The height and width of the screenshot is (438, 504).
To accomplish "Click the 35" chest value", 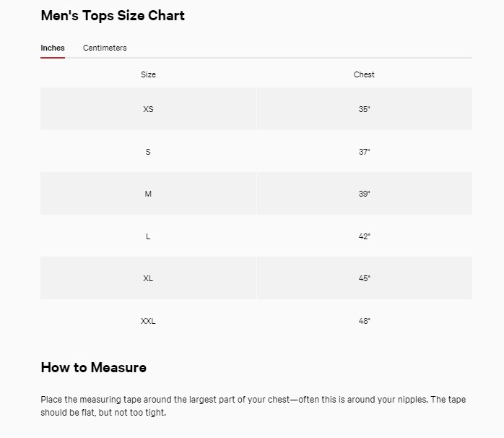I will click(x=364, y=109).
